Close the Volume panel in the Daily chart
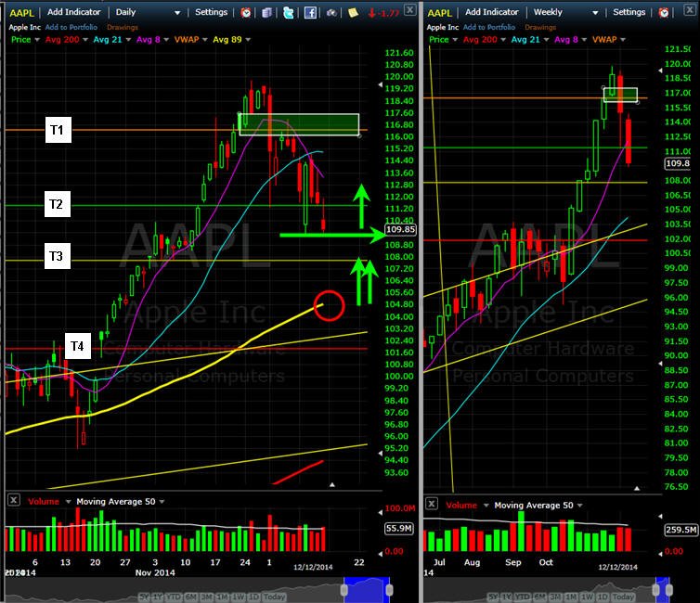700x603 pixels. pos(13,500)
